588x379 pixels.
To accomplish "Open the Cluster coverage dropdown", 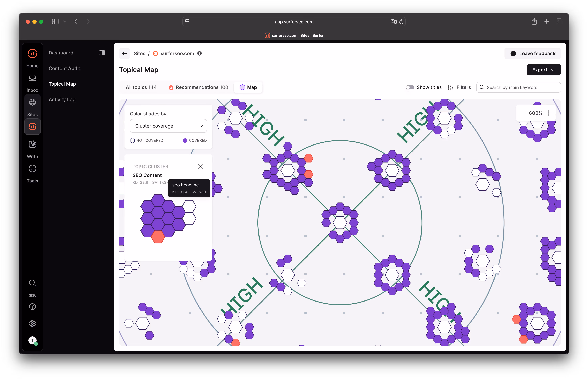I will [168, 126].
